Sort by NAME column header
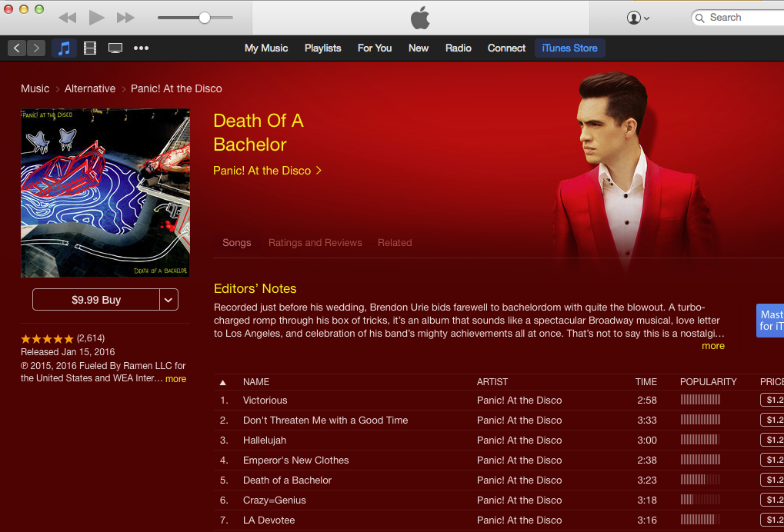The height and width of the screenshot is (532, 784). pos(256,381)
